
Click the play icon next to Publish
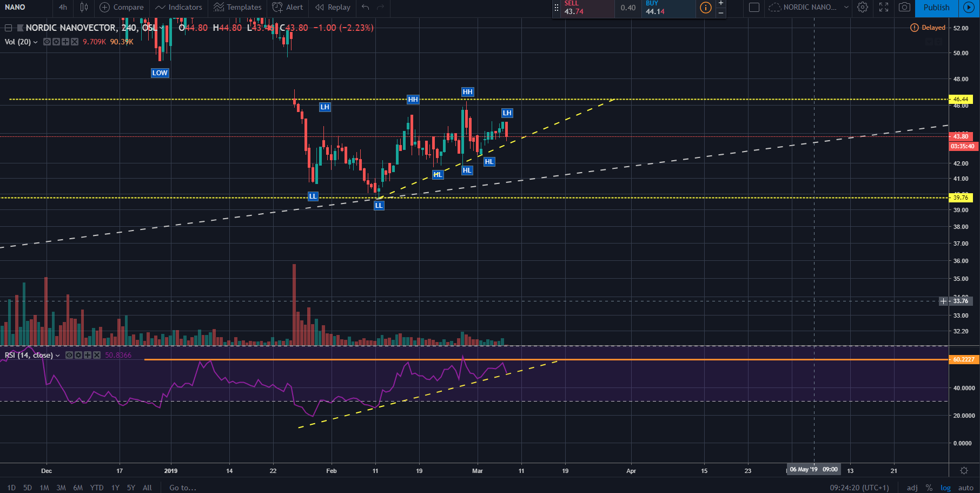pos(969,7)
